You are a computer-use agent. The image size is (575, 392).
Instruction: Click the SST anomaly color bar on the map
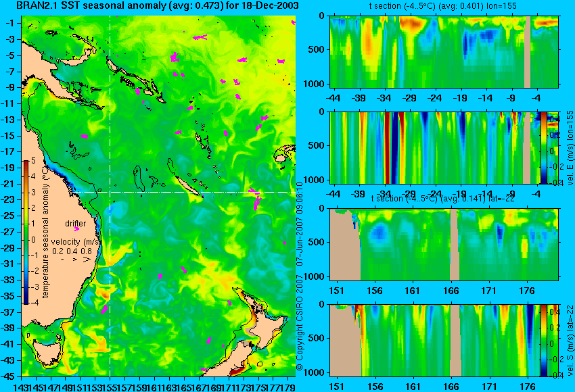click(x=26, y=232)
